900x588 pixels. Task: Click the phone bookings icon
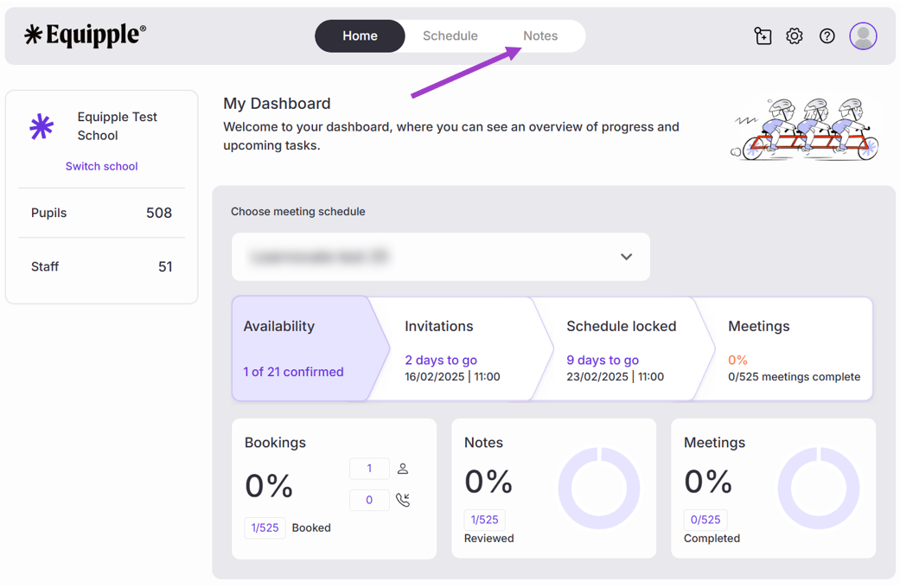(403, 500)
